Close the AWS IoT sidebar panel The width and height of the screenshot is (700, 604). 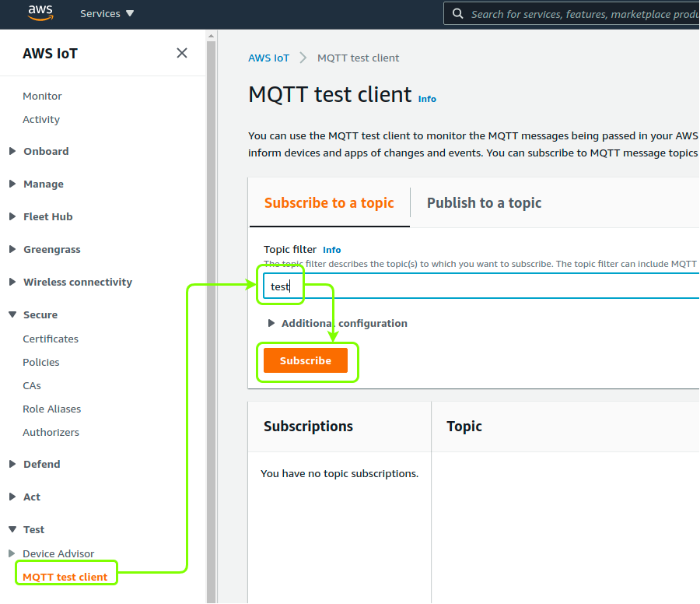[182, 53]
